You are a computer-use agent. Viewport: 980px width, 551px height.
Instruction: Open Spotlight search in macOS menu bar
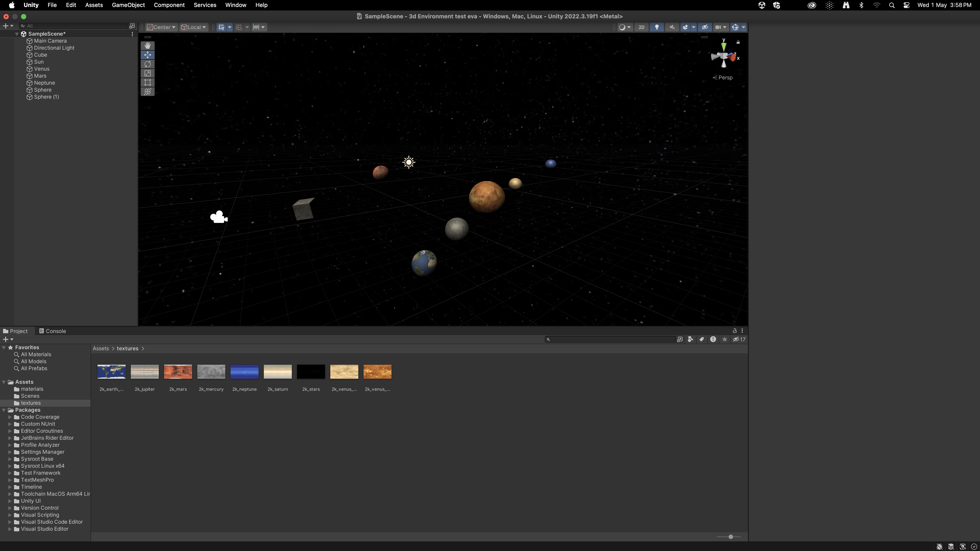tap(892, 5)
